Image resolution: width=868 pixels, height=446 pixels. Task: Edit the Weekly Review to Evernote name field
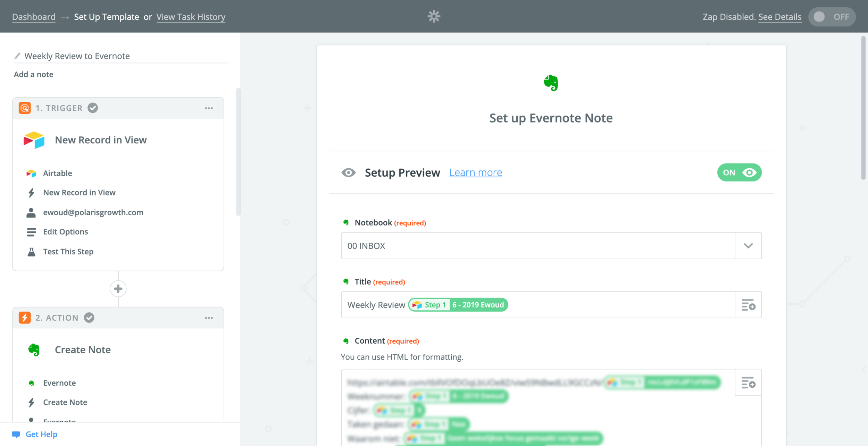pos(121,56)
